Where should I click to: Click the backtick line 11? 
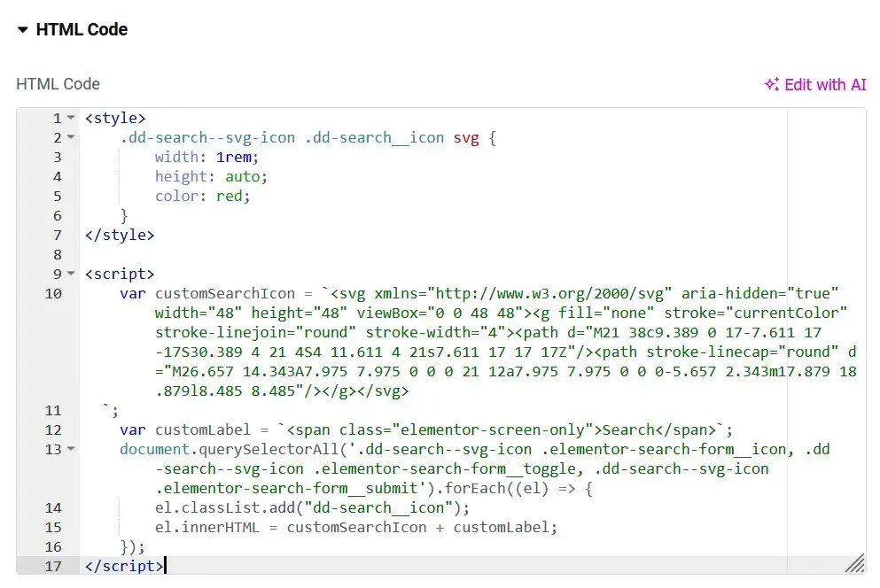click(x=111, y=410)
